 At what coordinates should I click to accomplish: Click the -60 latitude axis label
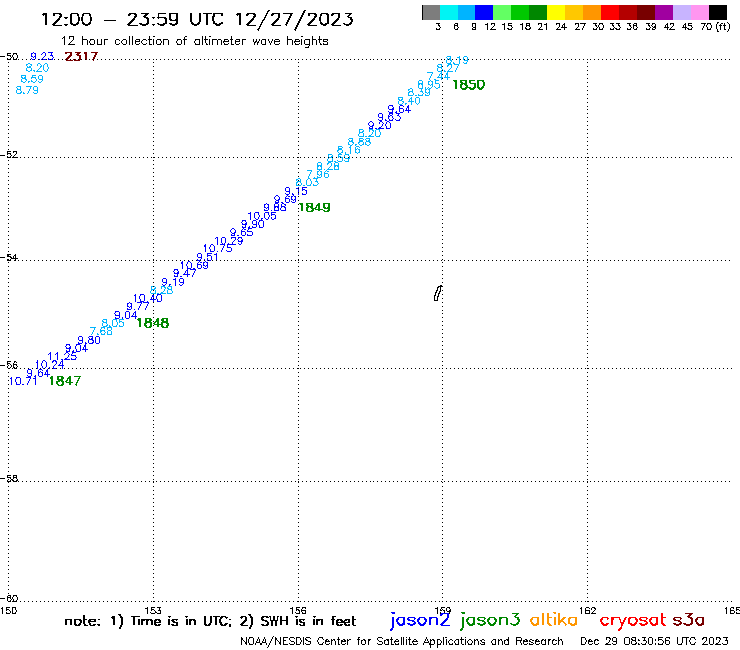click(9, 599)
